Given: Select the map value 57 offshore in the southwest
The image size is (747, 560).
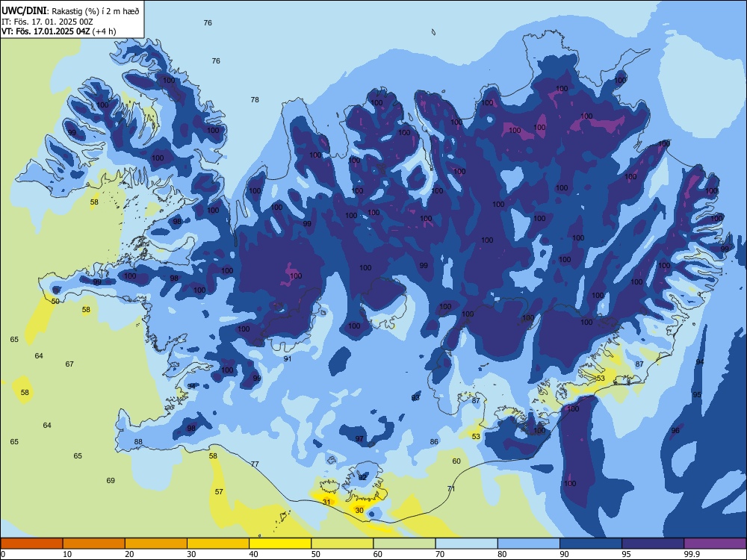Looking at the screenshot, I should coord(219,491).
